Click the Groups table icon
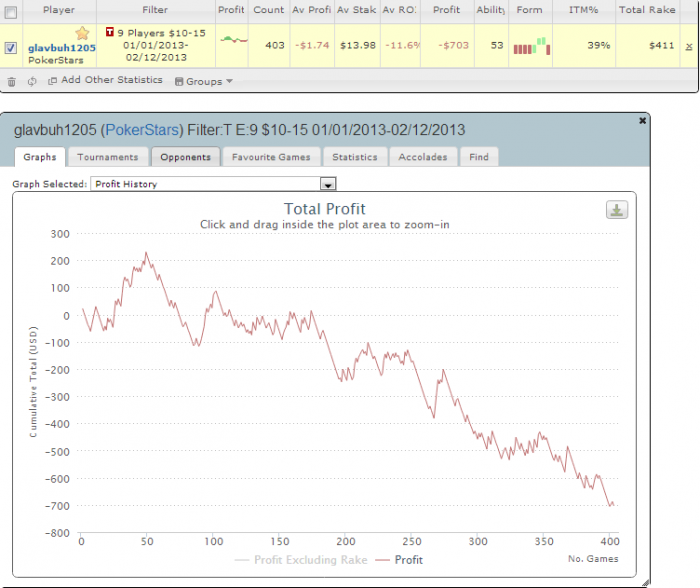This screenshot has width=700, height=588. [179, 81]
